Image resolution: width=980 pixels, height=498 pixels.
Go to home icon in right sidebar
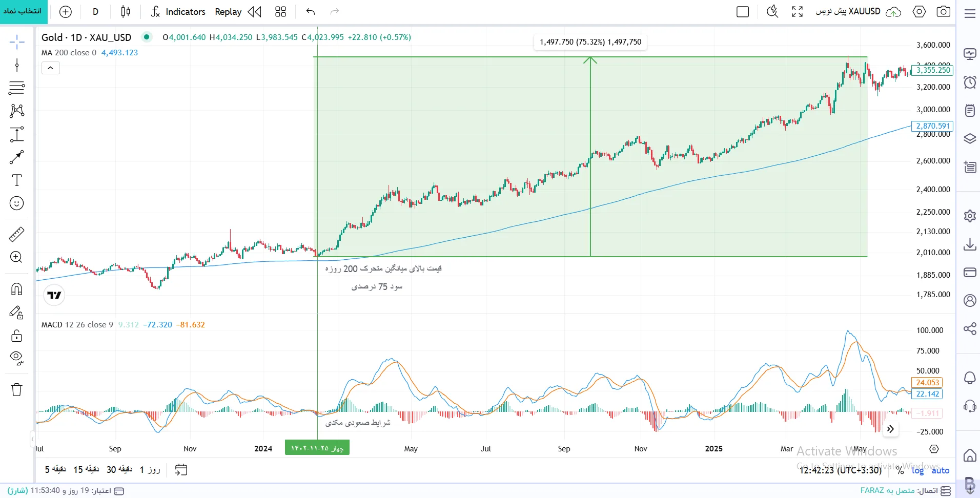pyautogui.click(x=970, y=455)
